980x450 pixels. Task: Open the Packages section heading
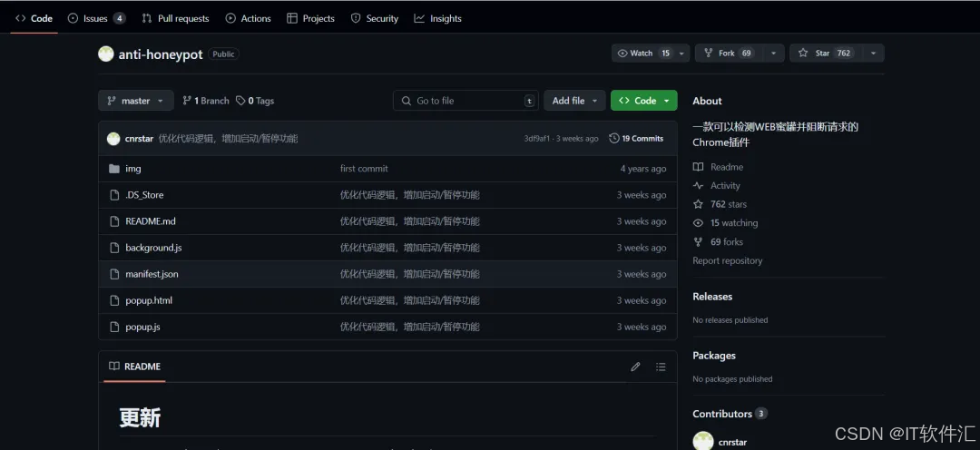[x=714, y=355]
